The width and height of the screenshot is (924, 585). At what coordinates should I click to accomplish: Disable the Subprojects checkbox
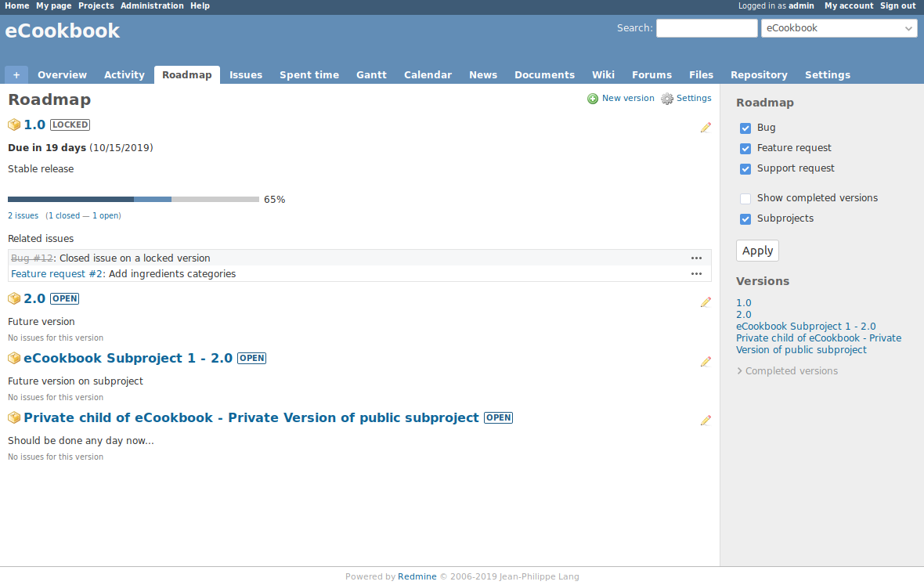745,219
